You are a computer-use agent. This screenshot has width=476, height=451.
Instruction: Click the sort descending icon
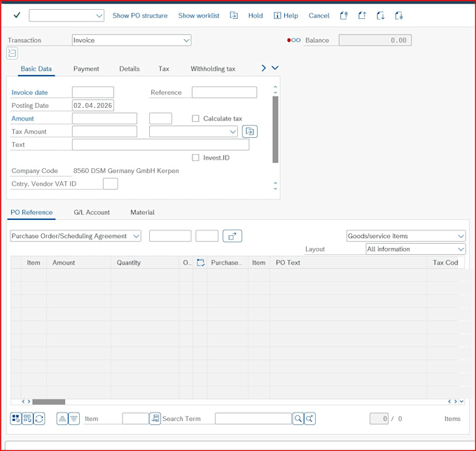pyautogui.click(x=74, y=419)
